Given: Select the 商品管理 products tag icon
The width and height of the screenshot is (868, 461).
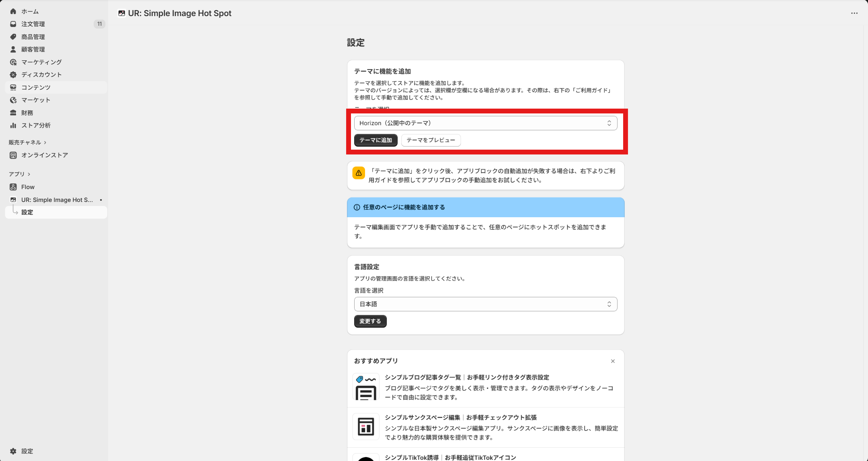Looking at the screenshot, I should 13,37.
